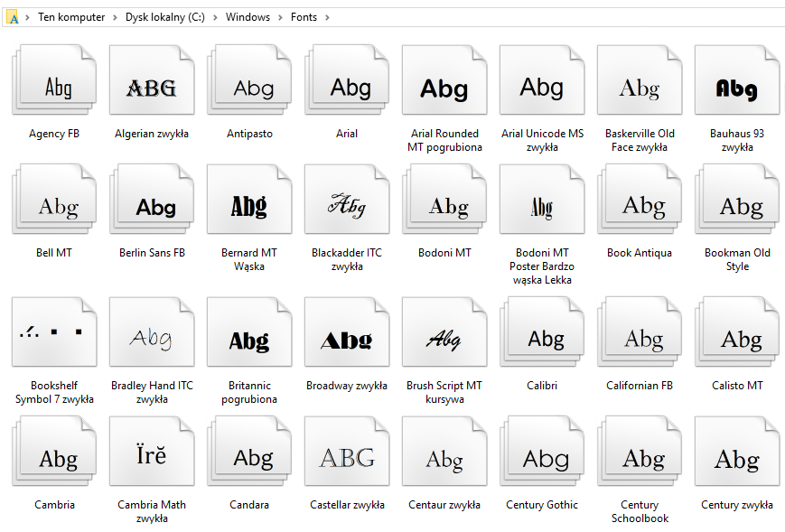Click the Brush Script MT kursywa icon
Screen dimensions: 785x532
[x=444, y=331]
